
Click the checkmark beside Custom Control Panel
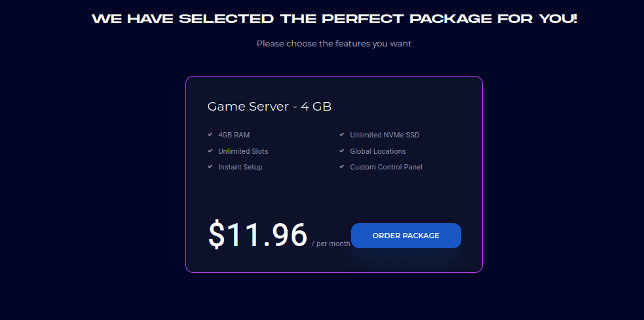tap(342, 167)
